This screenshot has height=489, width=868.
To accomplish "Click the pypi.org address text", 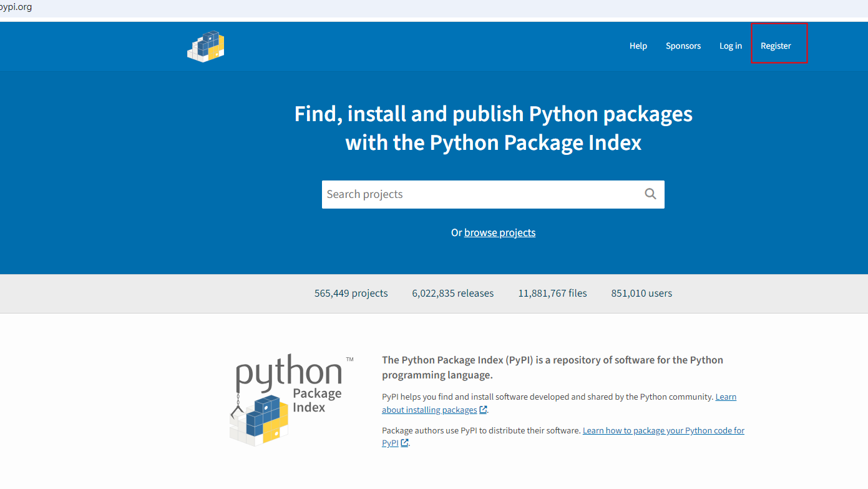I will [x=15, y=7].
